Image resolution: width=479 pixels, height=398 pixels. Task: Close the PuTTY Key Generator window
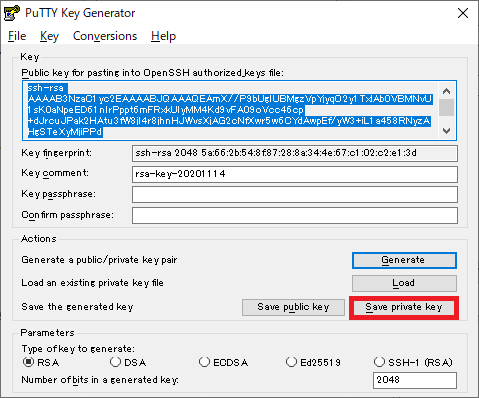coord(463,13)
